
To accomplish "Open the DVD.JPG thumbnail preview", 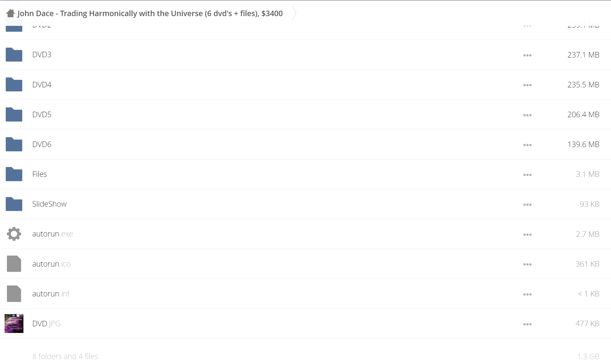I will [14, 324].
